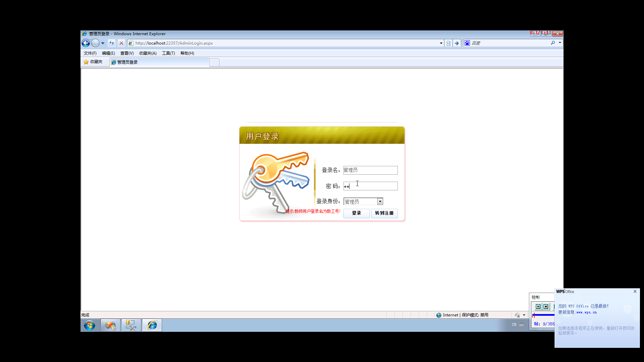This screenshot has width=644, height=362.
Task: Click the IE forward arrow button
Action: 95,43
